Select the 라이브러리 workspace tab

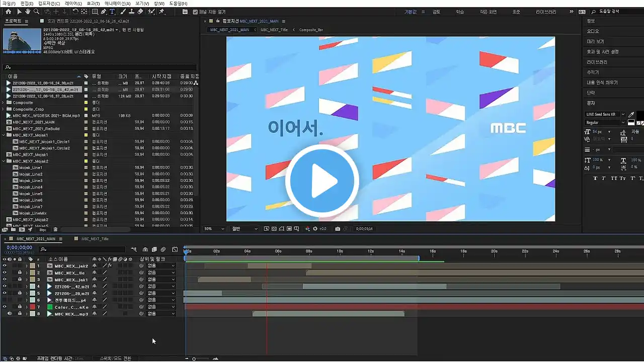point(546,12)
